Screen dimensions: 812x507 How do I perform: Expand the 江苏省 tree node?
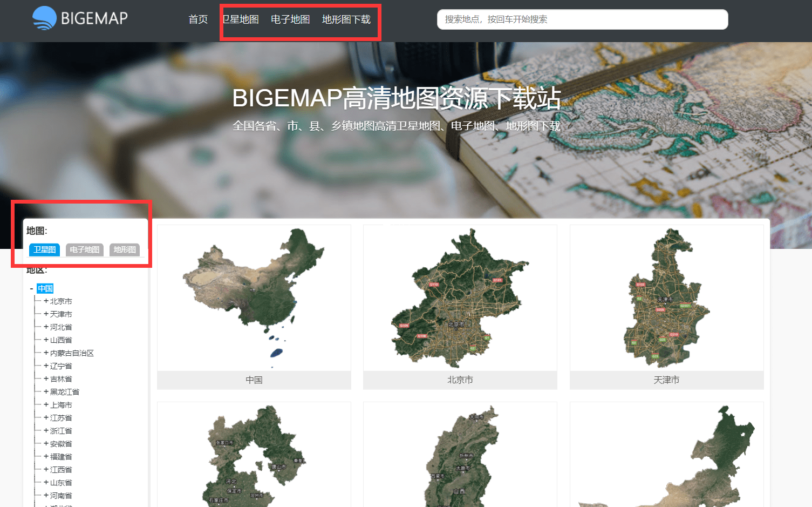tap(46, 417)
